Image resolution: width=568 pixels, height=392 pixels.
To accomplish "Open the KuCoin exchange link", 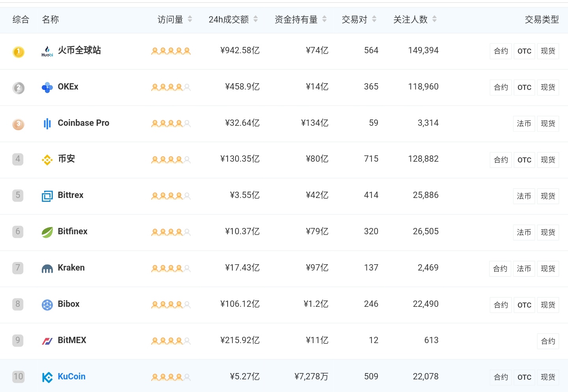I will point(72,376).
